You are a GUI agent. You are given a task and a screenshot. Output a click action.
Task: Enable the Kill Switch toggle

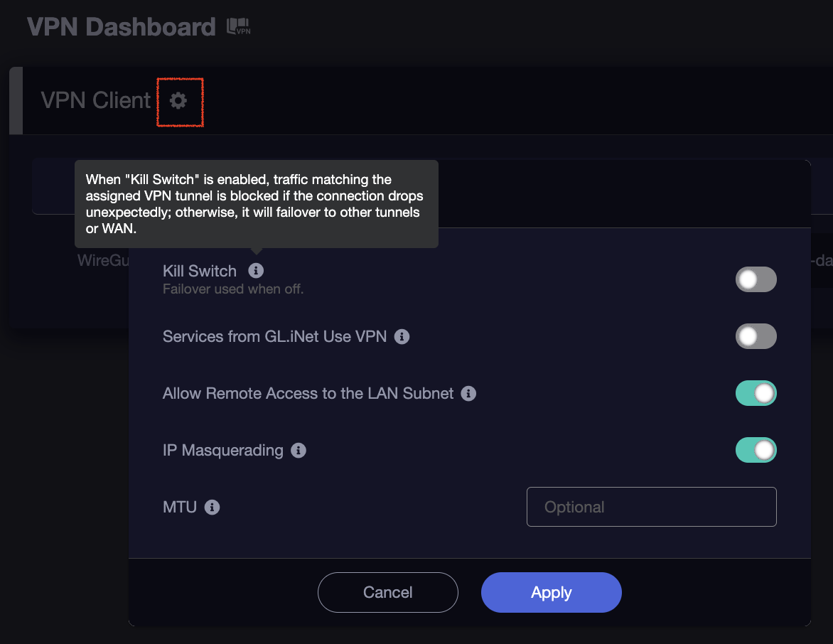point(756,279)
